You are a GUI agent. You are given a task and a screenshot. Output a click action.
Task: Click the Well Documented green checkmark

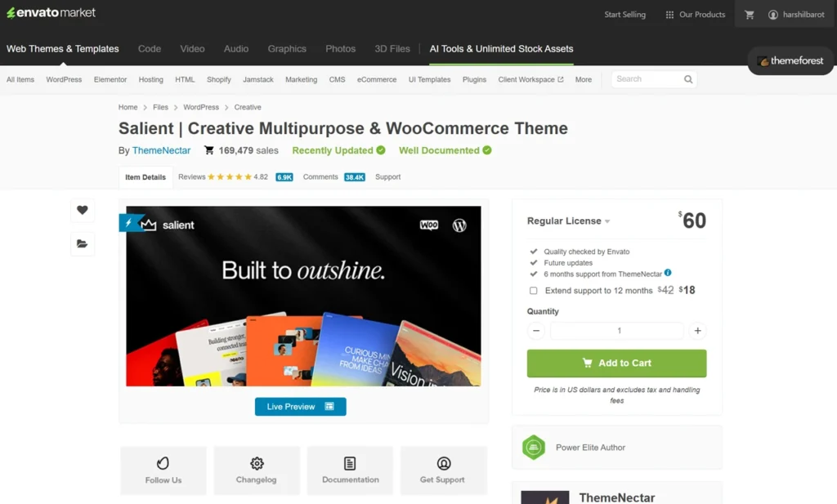(487, 150)
